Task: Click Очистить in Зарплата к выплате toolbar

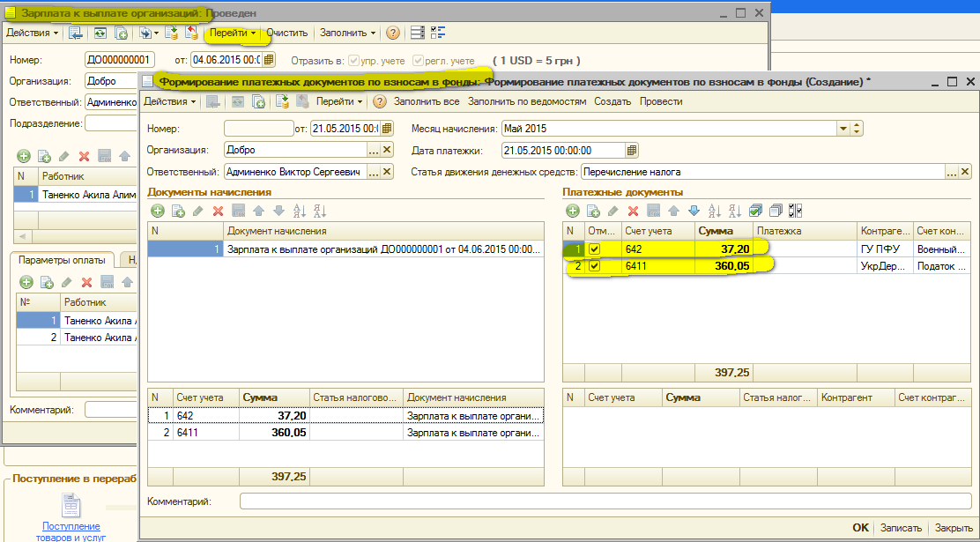Action: [287, 33]
